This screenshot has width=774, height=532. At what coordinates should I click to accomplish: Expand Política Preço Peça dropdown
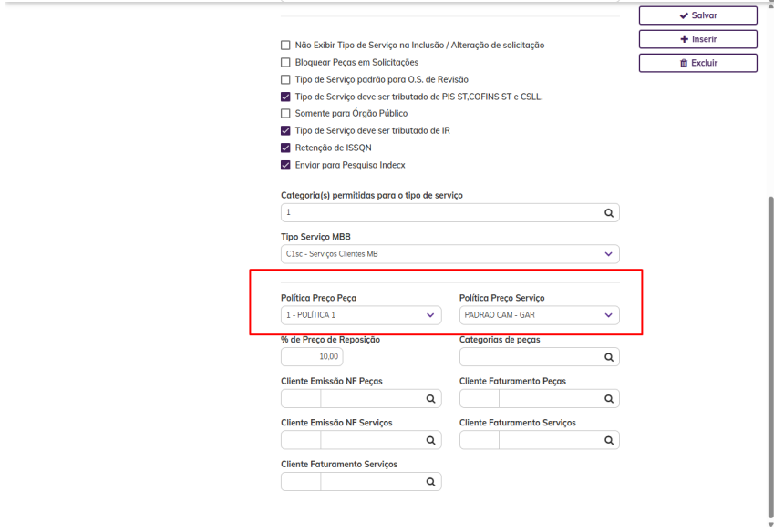click(360, 315)
